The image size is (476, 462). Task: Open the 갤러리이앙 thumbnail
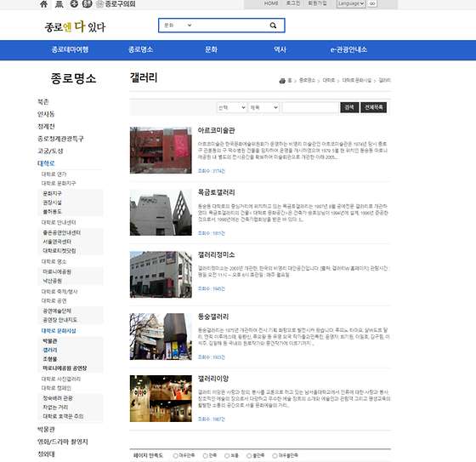(x=161, y=398)
